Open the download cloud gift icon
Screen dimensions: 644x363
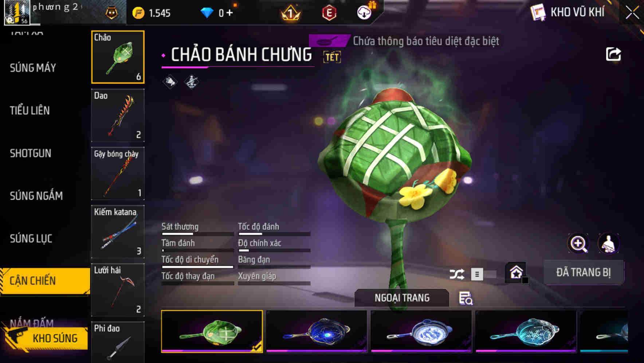click(365, 12)
